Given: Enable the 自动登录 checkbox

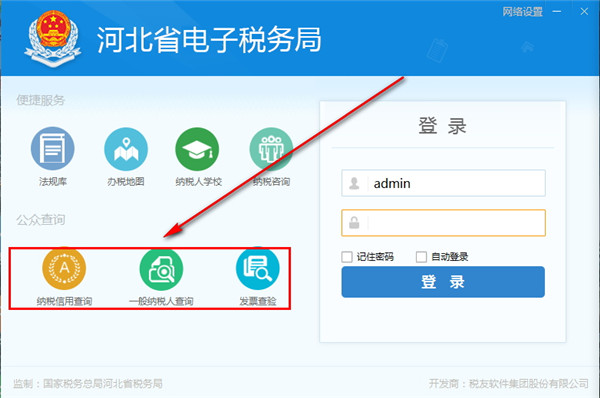Looking at the screenshot, I should coord(421,257).
